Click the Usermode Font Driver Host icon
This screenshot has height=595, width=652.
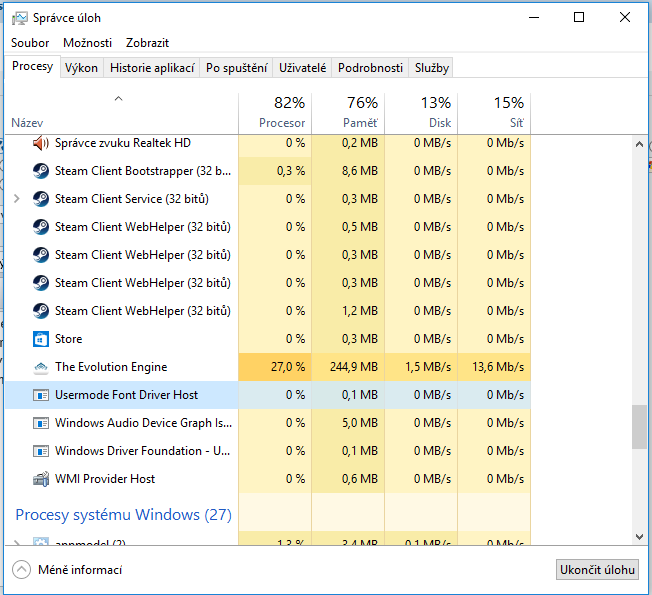point(41,395)
